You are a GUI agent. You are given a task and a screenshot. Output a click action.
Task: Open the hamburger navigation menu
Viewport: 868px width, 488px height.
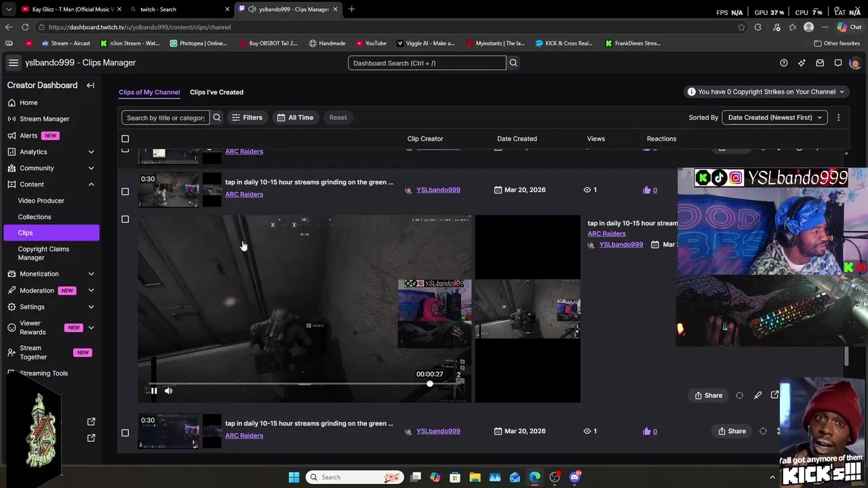[x=13, y=62]
